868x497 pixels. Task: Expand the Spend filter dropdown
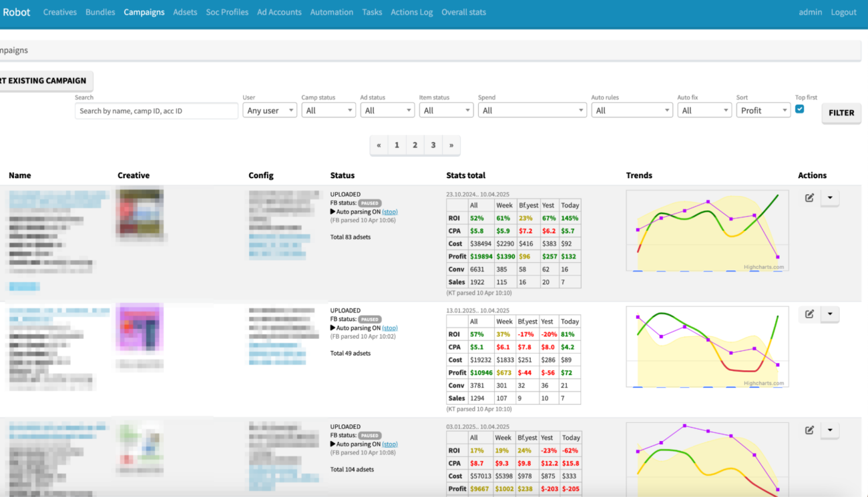[532, 111]
